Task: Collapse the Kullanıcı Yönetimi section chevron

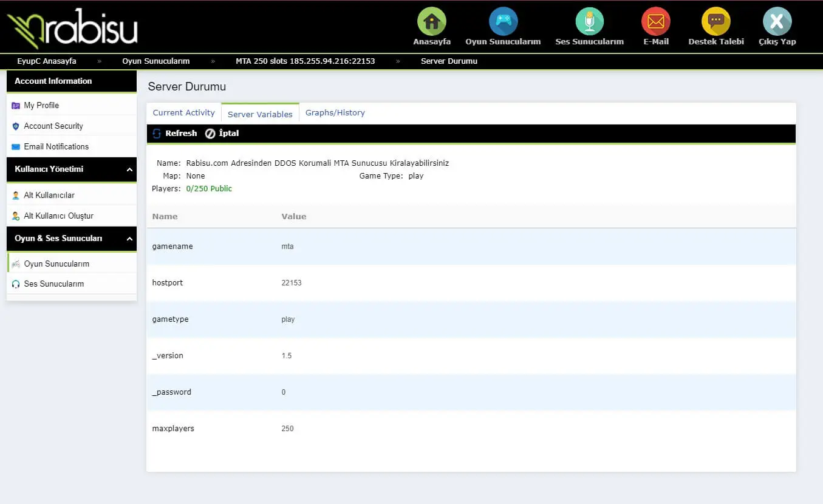Action: point(129,169)
